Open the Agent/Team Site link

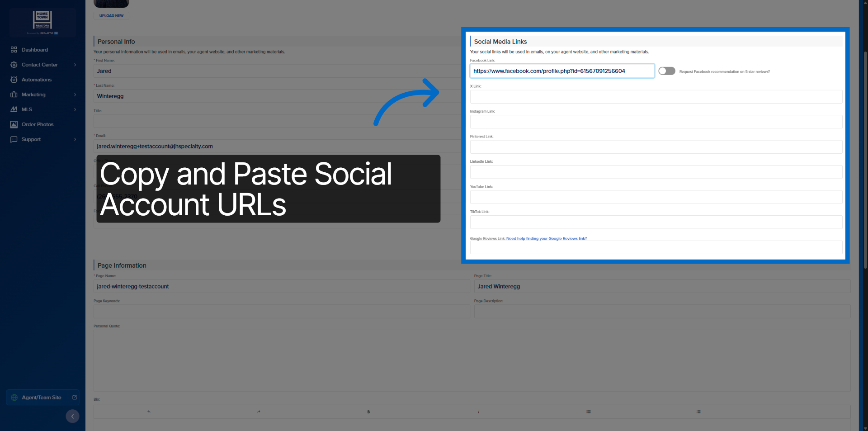[42, 398]
